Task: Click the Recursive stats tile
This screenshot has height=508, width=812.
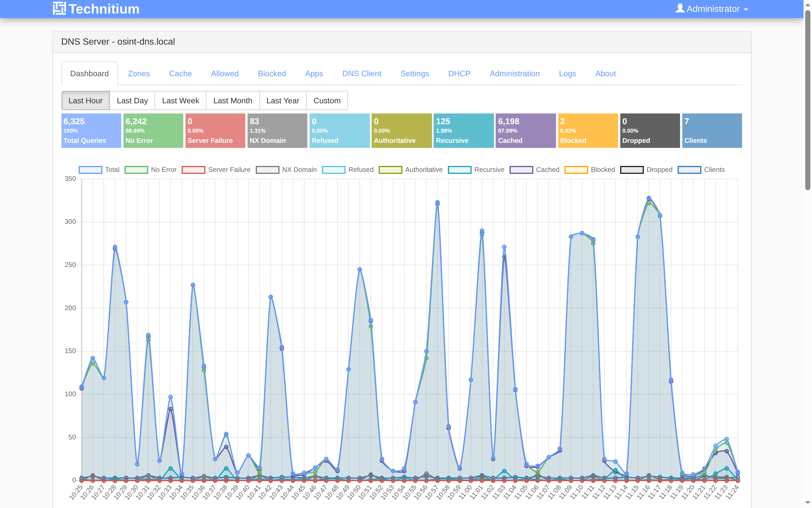Action: (464, 131)
